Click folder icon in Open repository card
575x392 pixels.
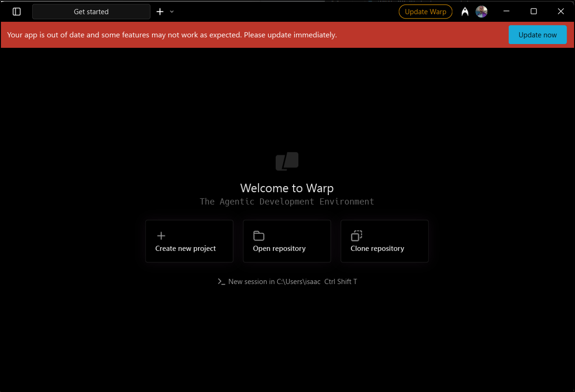coord(259,236)
